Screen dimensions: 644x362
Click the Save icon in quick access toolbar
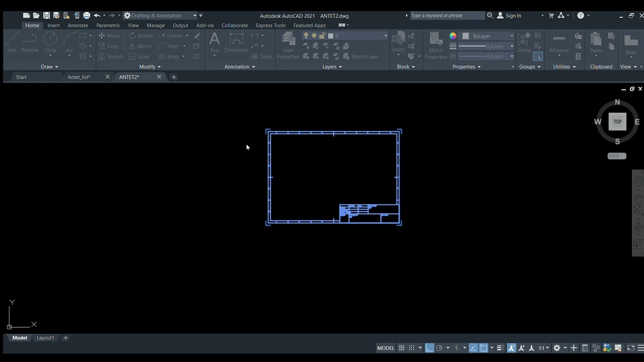click(46, 16)
